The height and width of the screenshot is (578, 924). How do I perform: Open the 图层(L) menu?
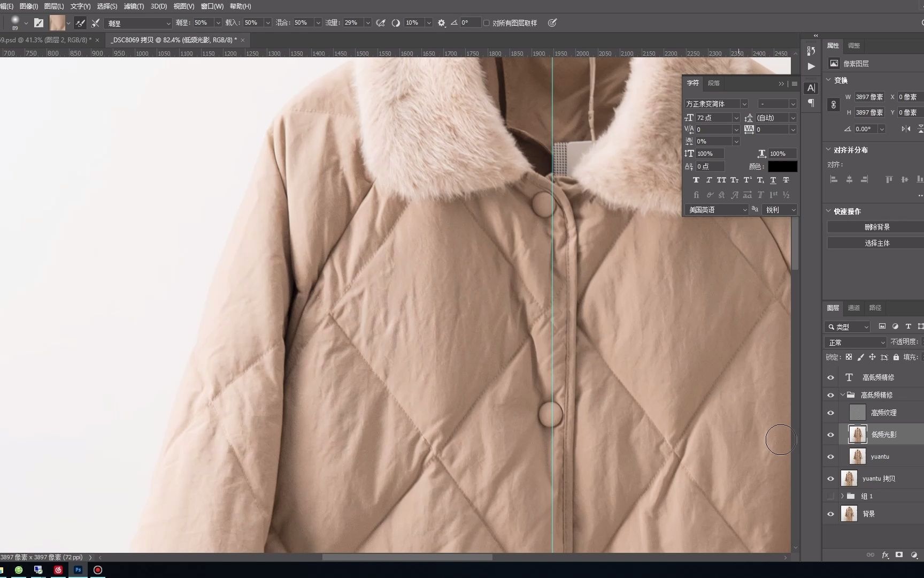click(54, 6)
